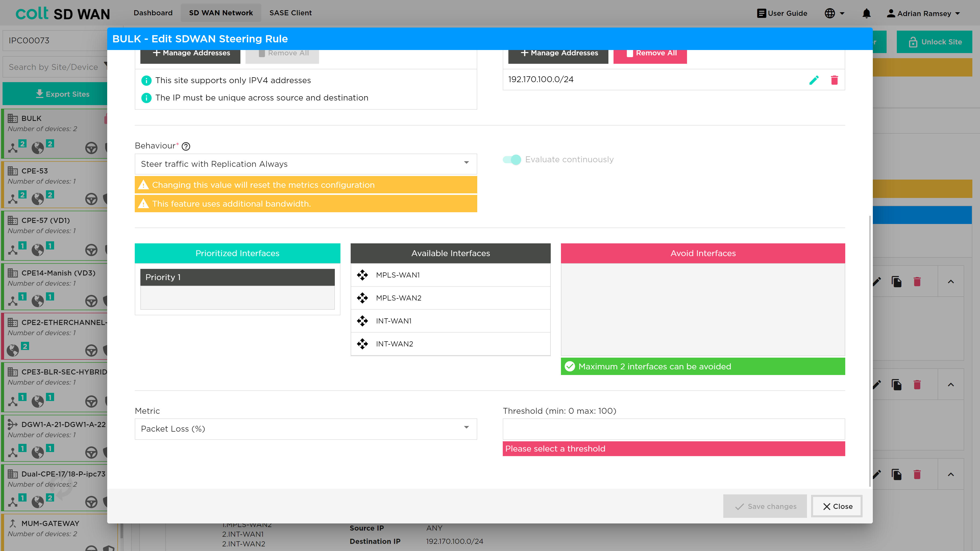This screenshot has width=980, height=551.
Task: Delete the middle steering rule behind dialog
Action: click(917, 385)
